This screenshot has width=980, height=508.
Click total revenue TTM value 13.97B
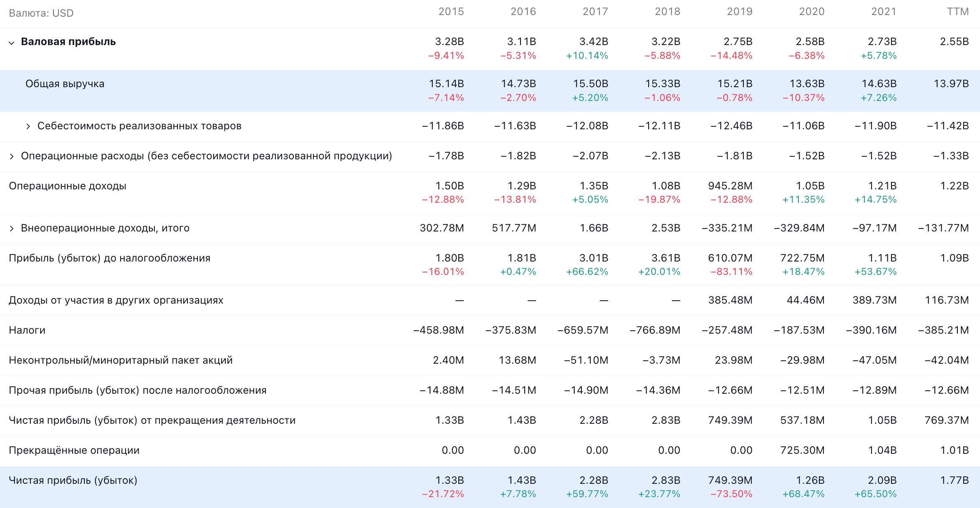(x=951, y=84)
